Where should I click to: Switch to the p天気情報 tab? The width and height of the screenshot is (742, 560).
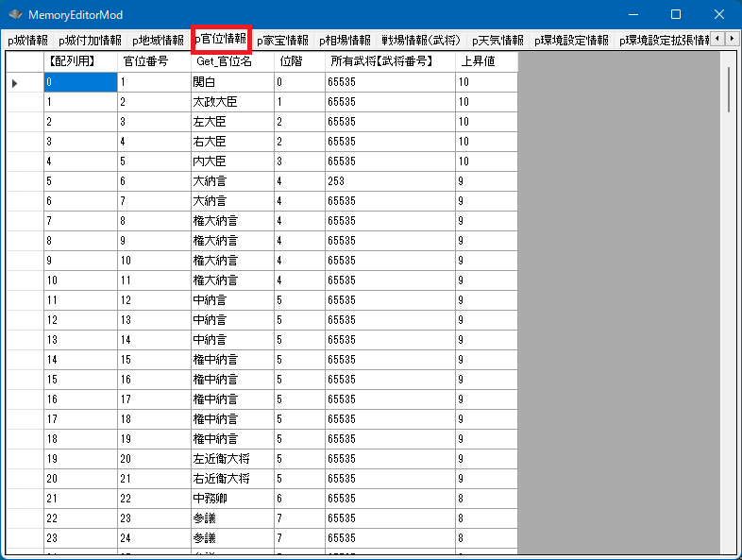click(497, 41)
